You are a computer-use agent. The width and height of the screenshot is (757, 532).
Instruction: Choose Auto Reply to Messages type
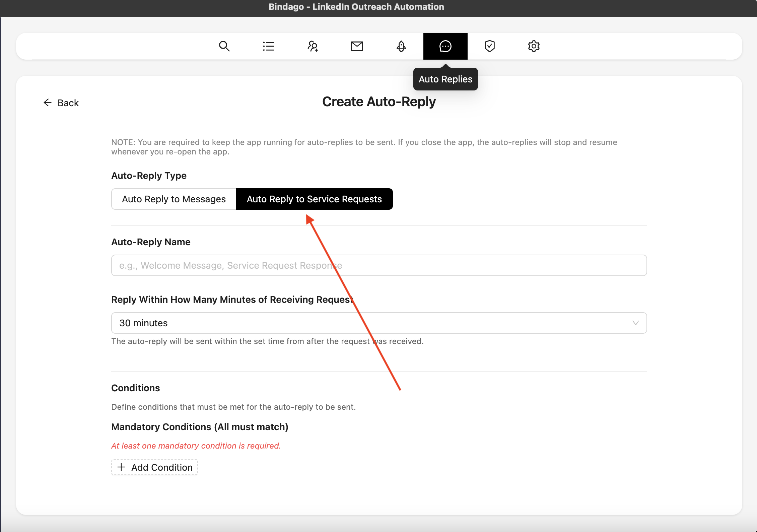tap(174, 199)
